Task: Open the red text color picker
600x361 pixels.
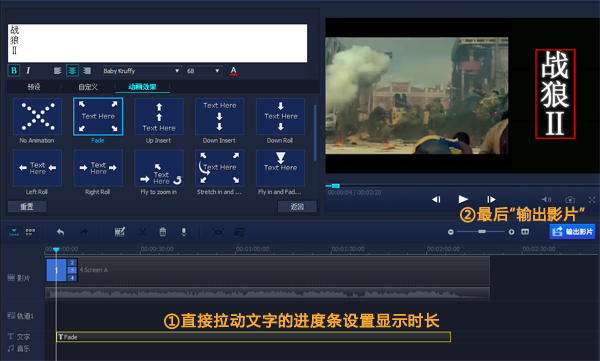Action: (x=233, y=71)
